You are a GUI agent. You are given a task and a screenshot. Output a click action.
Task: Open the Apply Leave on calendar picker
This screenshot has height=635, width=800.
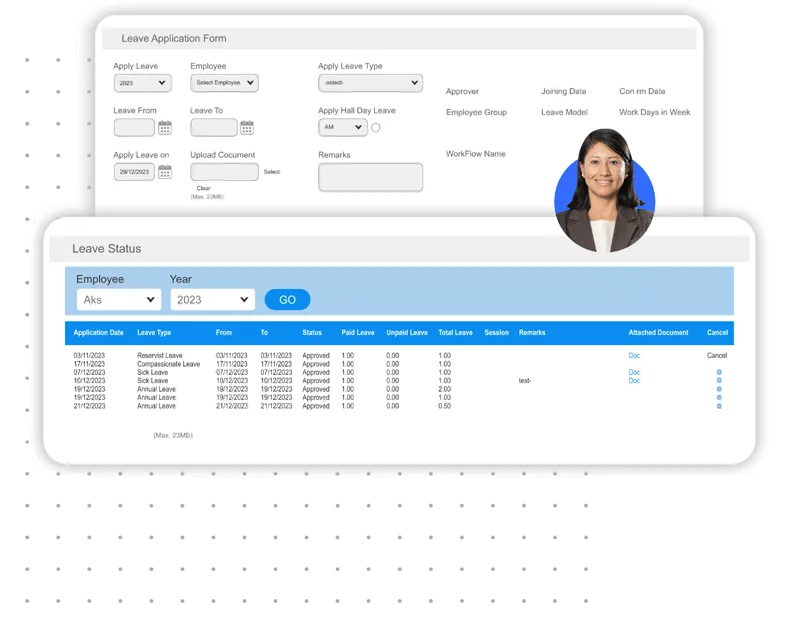(x=165, y=172)
